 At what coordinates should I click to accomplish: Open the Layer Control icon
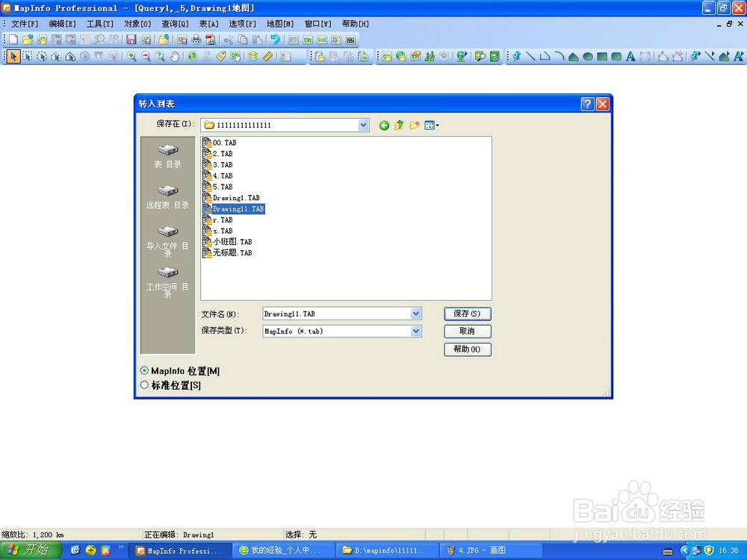[x=253, y=56]
